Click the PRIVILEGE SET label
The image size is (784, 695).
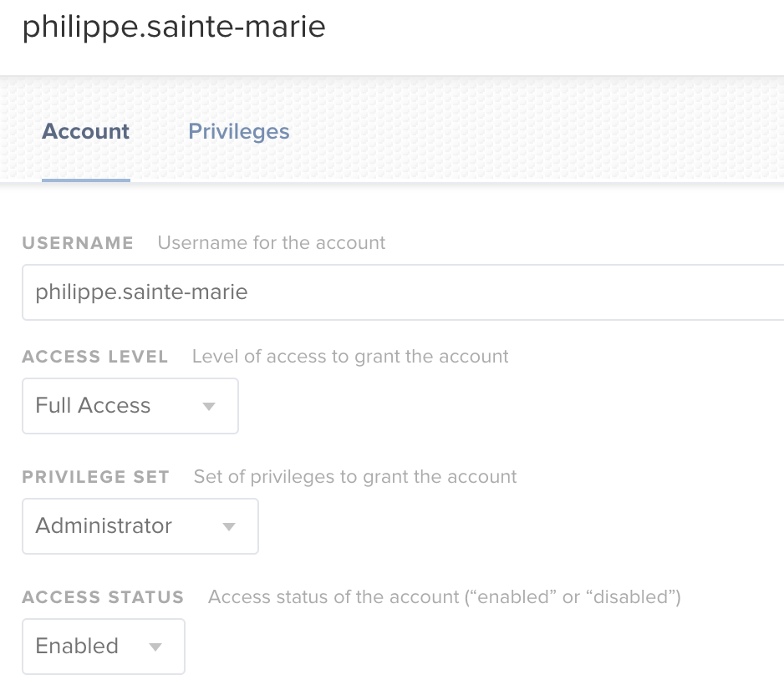pyautogui.click(x=95, y=477)
